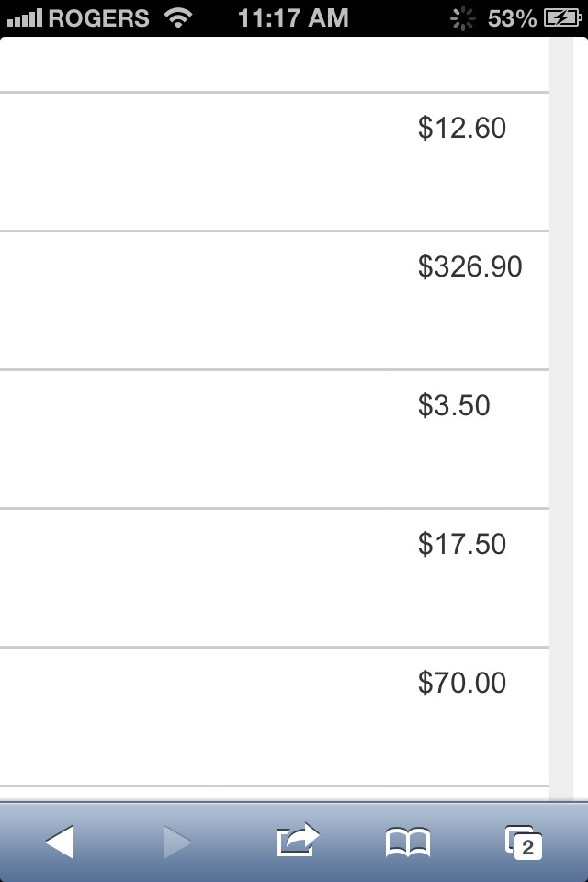Tap the forward arrow in bottom toolbar
Viewport: 588px width, 882px height.
177,842
